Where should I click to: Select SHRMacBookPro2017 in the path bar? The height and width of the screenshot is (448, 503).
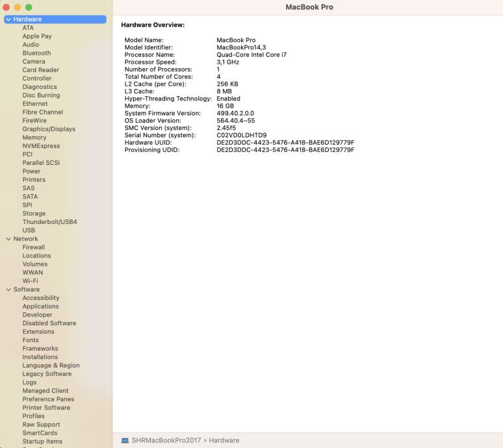(166, 441)
